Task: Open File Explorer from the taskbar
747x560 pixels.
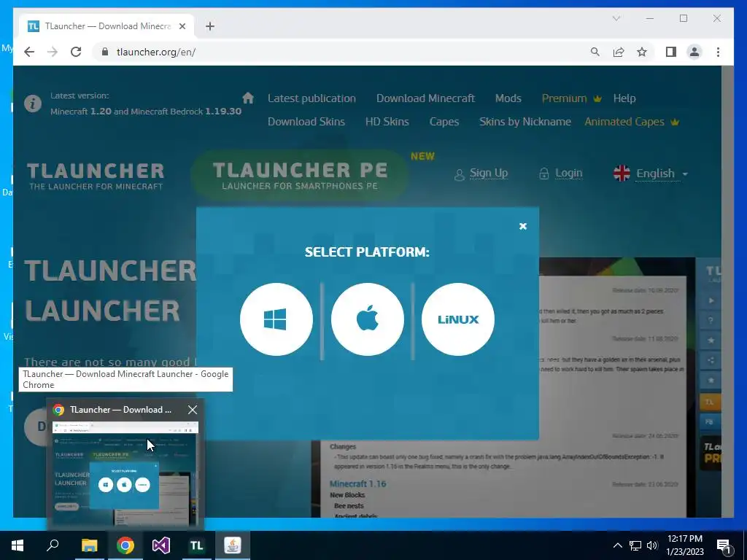Action: pos(89,545)
